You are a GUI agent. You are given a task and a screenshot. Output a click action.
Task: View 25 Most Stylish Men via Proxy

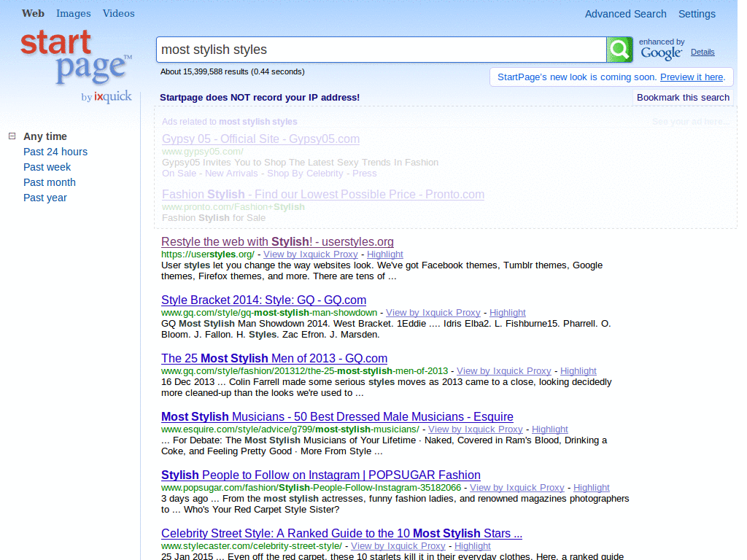coord(503,371)
